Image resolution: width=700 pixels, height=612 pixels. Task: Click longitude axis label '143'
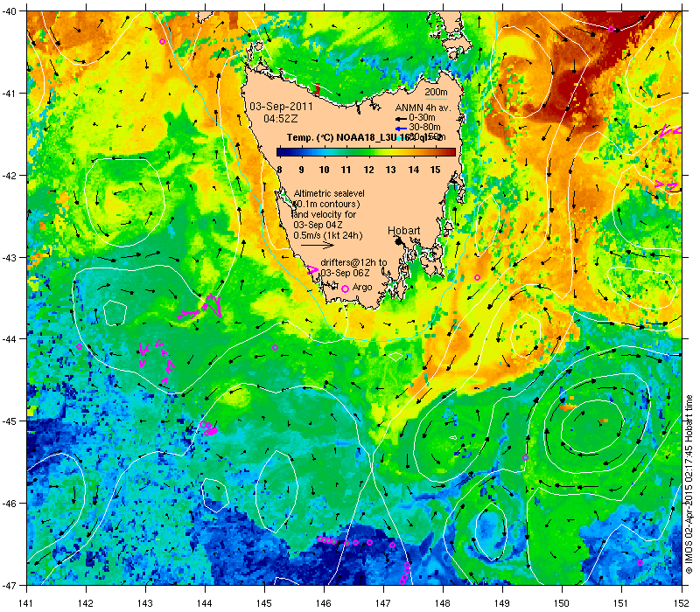(x=145, y=603)
